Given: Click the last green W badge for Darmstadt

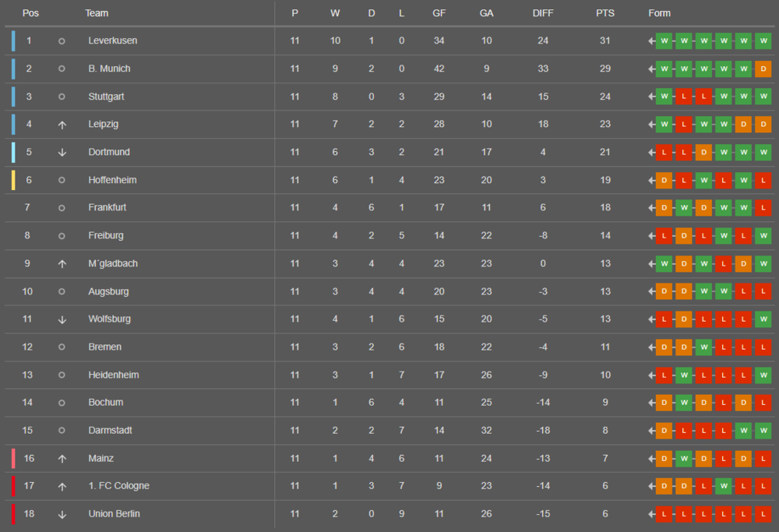Looking at the screenshot, I should [763, 431].
